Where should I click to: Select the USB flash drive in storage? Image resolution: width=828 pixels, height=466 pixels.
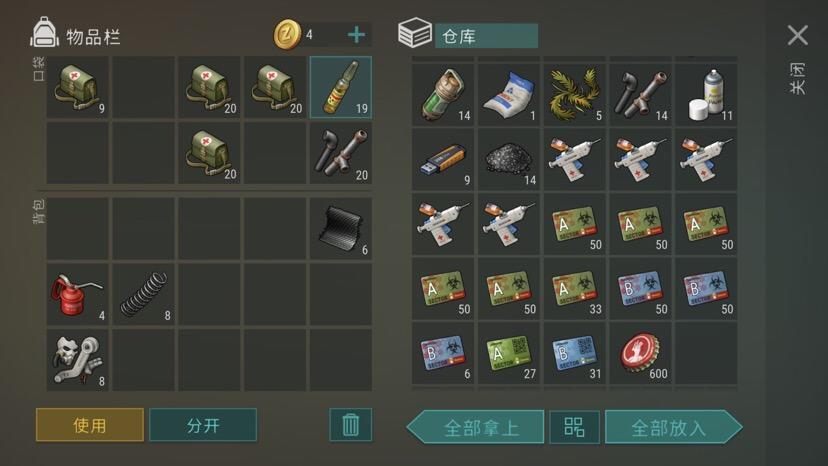coord(443,159)
